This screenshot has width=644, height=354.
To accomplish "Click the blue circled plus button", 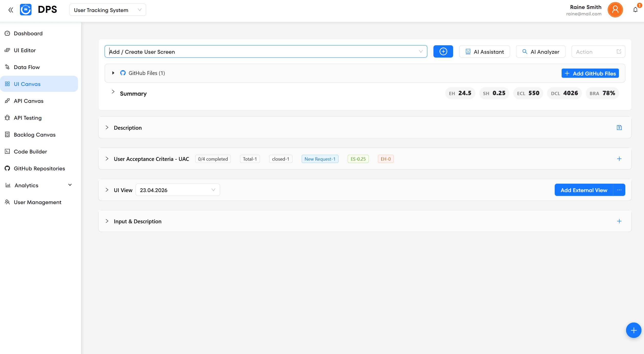I will pyautogui.click(x=443, y=52).
